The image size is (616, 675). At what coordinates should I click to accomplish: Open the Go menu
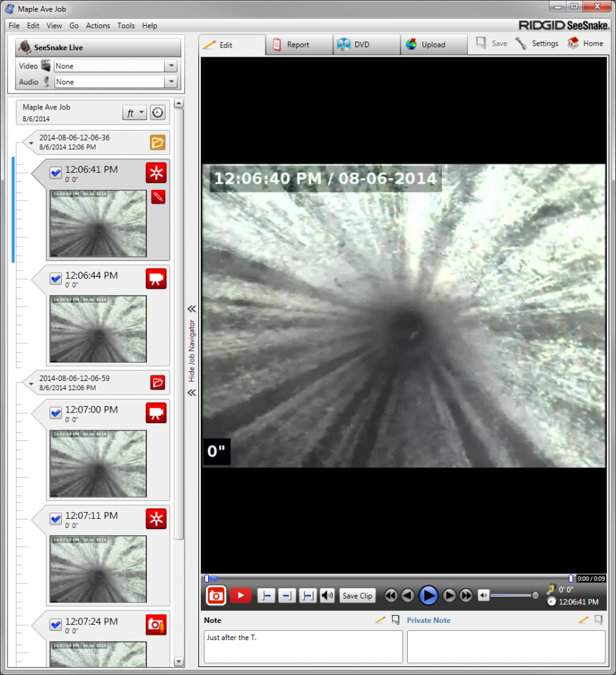point(74,26)
